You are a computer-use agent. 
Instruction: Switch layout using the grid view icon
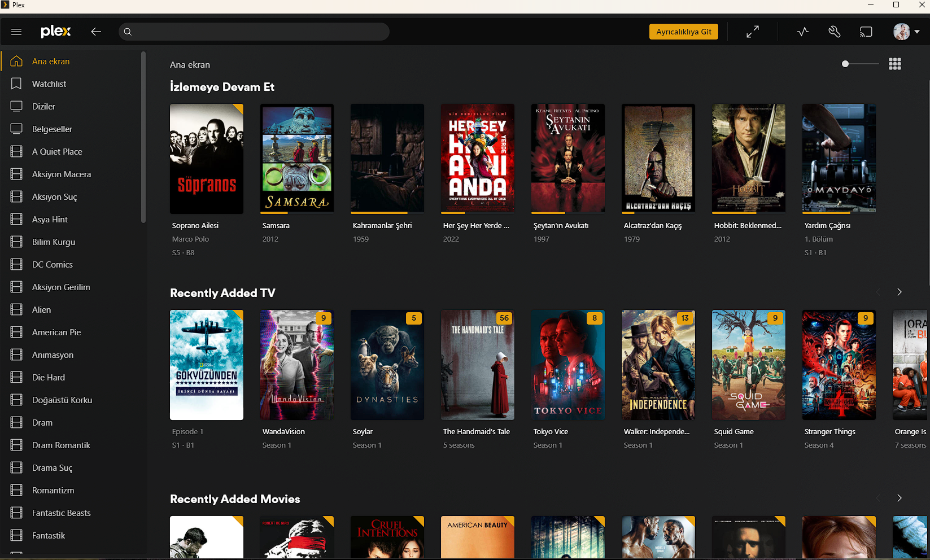(895, 64)
